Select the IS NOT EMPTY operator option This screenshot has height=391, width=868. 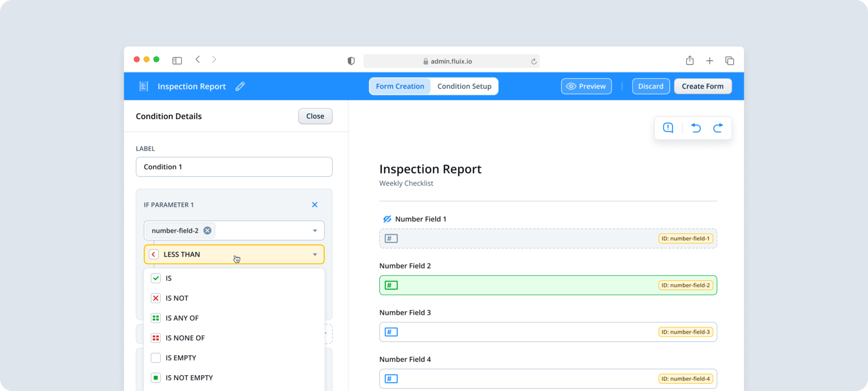pos(189,377)
